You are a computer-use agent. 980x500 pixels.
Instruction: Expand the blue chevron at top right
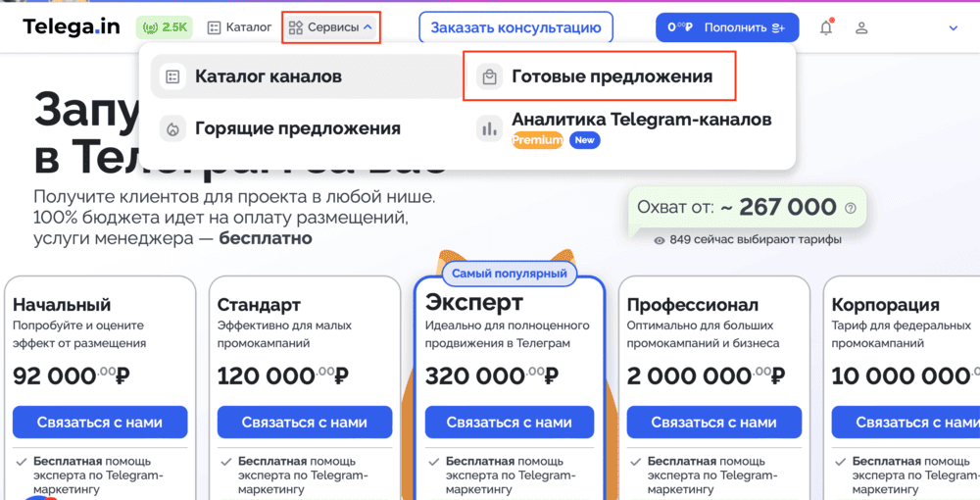pyautogui.click(x=954, y=27)
